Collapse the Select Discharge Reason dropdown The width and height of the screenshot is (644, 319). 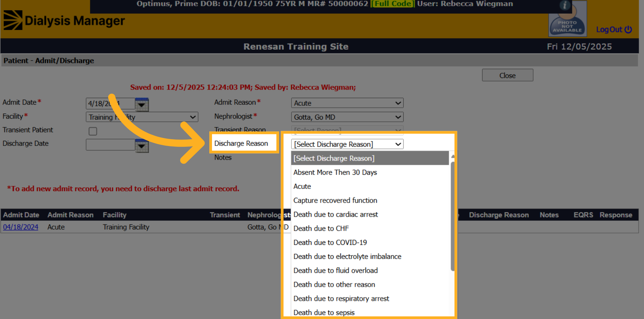pyautogui.click(x=347, y=144)
